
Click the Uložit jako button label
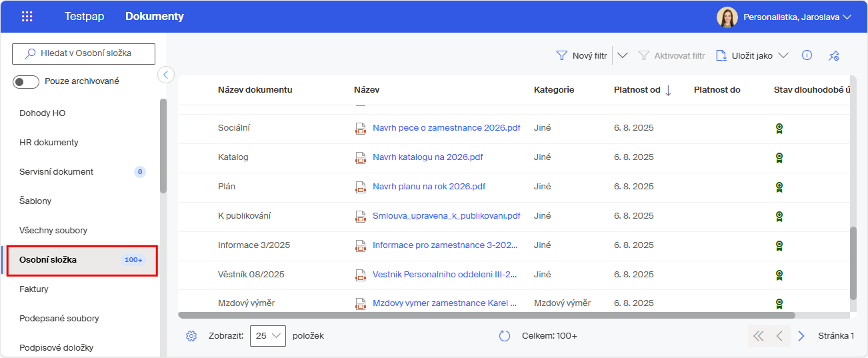(x=752, y=56)
